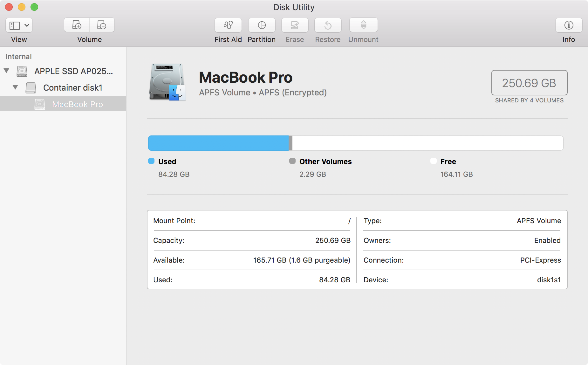Open the Partition pie-chart icon
This screenshot has width=588, height=365.
[262, 25]
